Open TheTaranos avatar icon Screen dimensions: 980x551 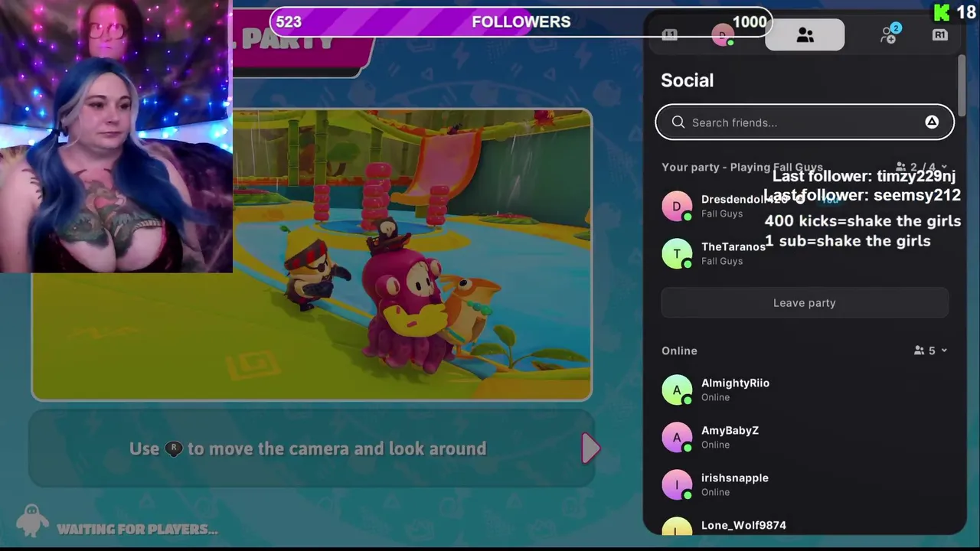coord(677,253)
